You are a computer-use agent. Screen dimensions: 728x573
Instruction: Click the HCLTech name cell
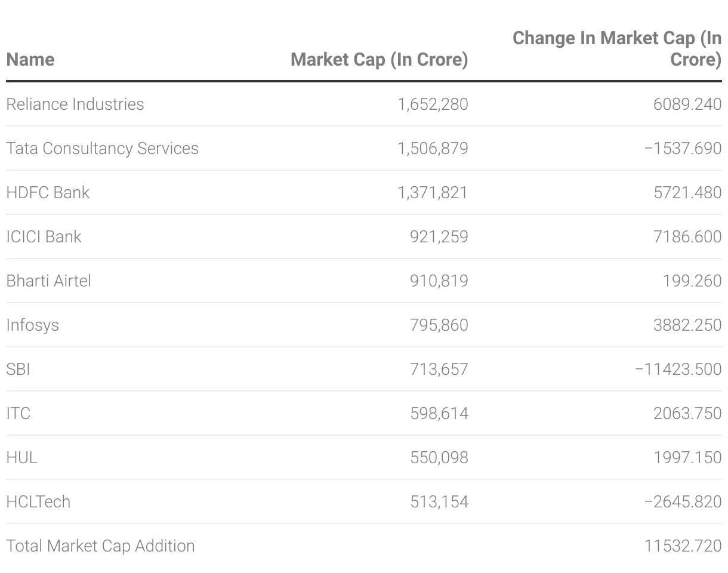[x=38, y=502]
